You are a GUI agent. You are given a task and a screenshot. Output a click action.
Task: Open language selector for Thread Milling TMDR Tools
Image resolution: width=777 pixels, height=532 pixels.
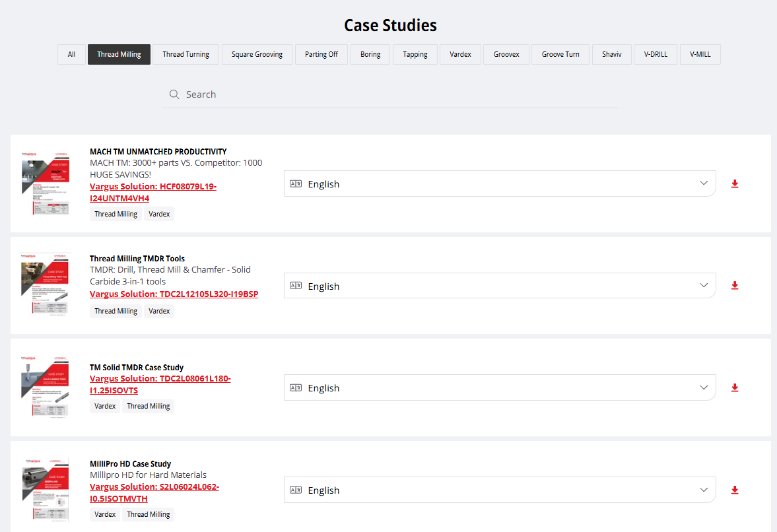point(704,286)
